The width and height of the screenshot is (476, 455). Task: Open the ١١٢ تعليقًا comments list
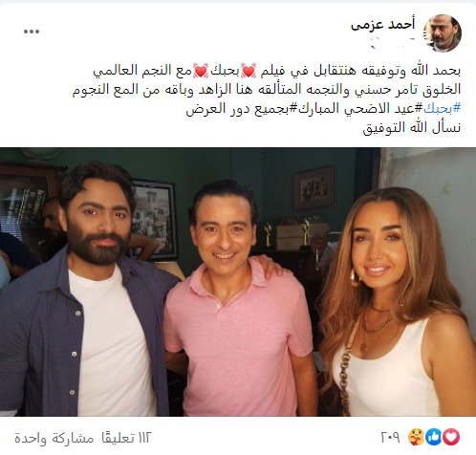[x=125, y=438]
